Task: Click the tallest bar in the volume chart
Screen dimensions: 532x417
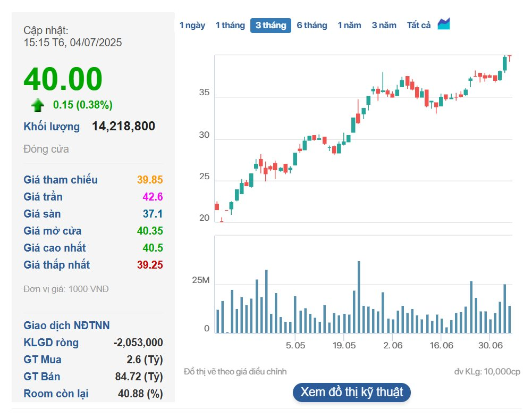Action: click(x=359, y=297)
